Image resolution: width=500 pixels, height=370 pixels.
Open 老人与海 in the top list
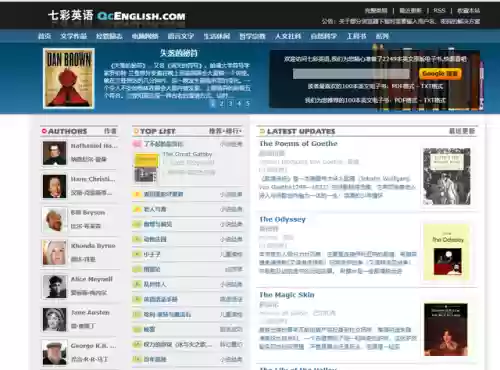coord(155,209)
